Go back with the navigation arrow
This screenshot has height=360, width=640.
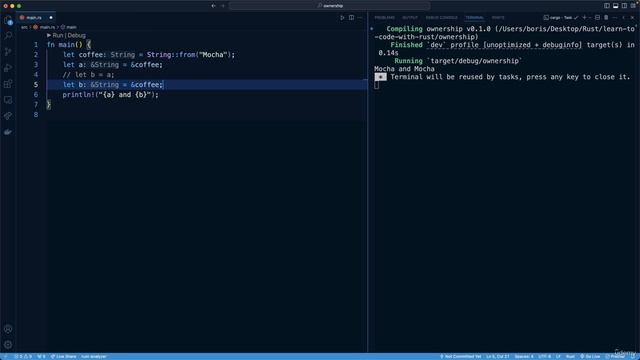click(213, 6)
